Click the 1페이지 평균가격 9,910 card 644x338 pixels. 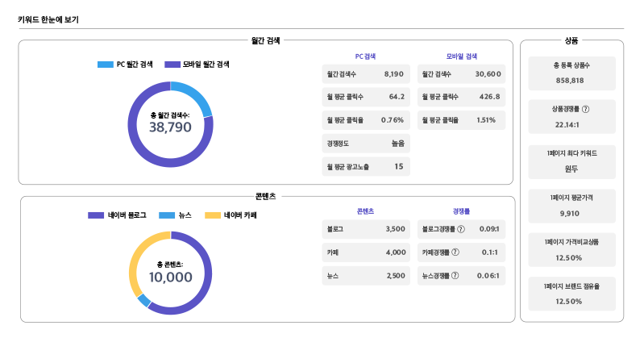[x=571, y=206]
